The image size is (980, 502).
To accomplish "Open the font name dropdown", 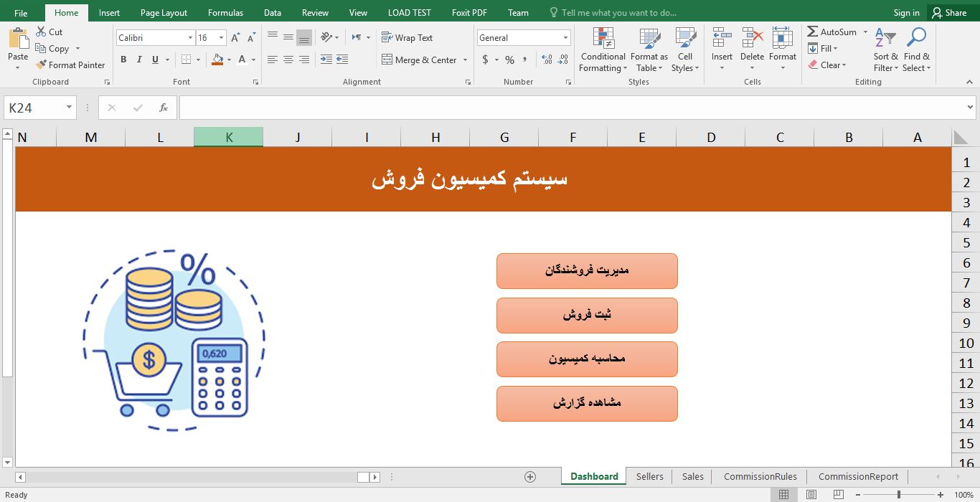I will pyautogui.click(x=190, y=38).
